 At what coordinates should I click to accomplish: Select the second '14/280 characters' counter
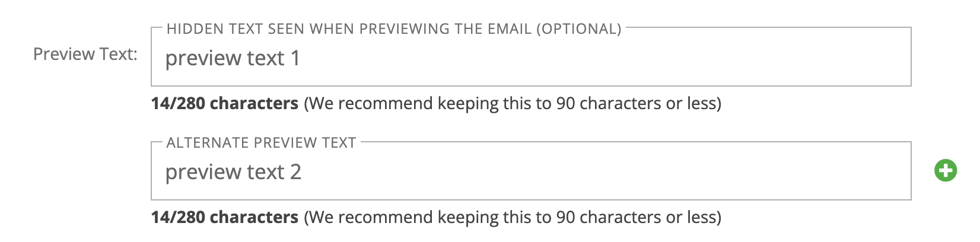tap(225, 218)
